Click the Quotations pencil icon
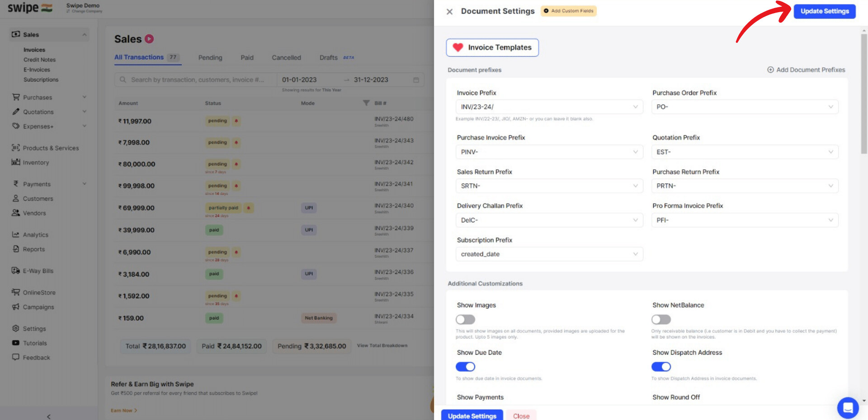 pyautogui.click(x=16, y=112)
